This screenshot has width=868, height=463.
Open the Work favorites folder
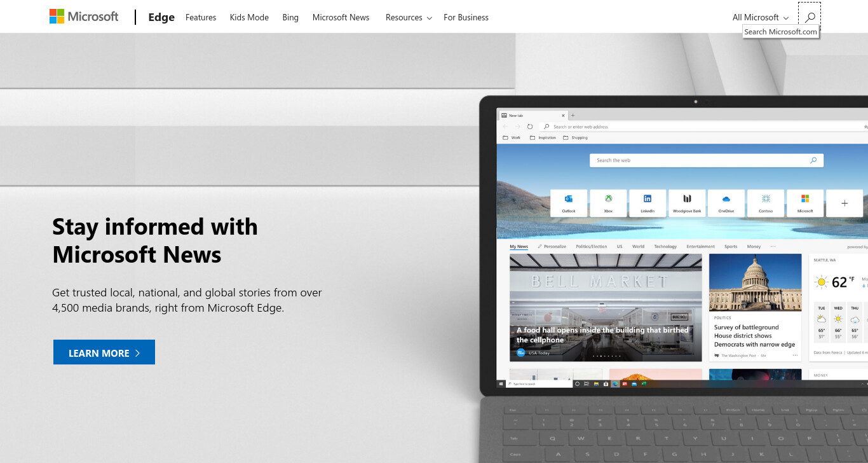tap(512, 137)
